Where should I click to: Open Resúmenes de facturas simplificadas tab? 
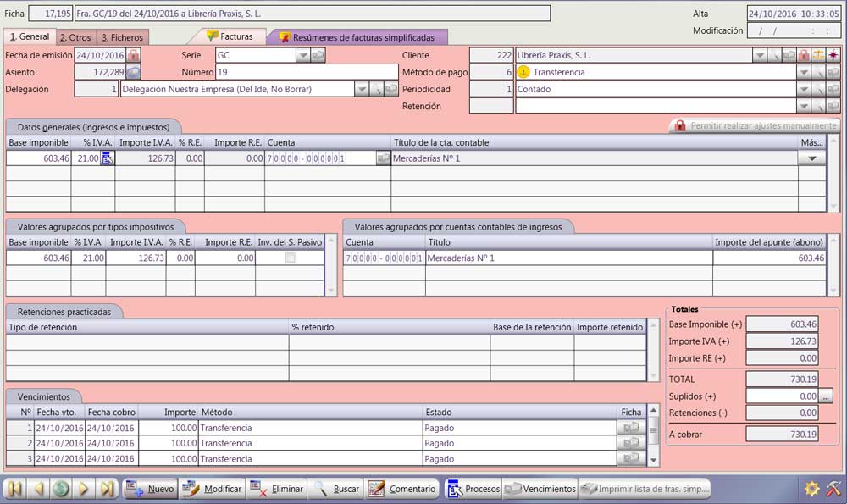(x=357, y=37)
